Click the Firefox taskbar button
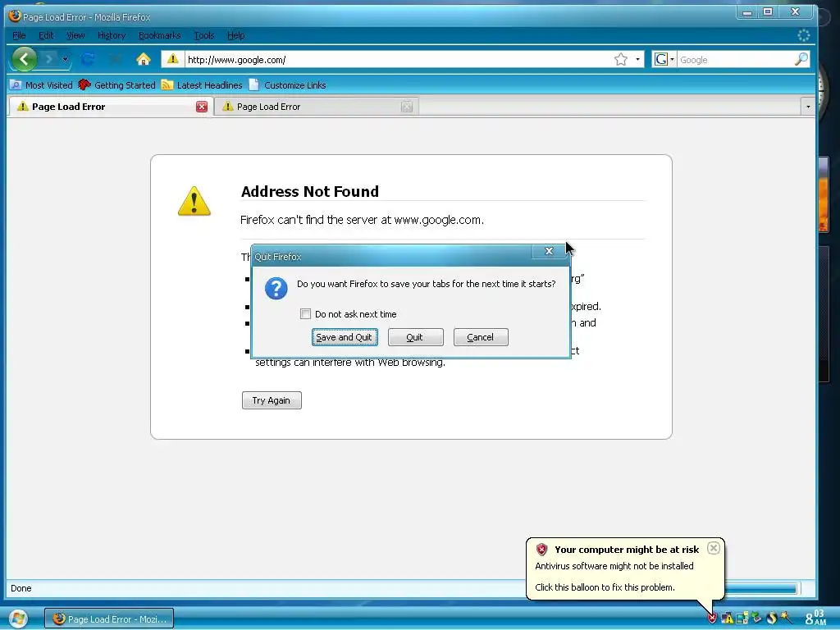840x630 pixels. click(x=109, y=619)
